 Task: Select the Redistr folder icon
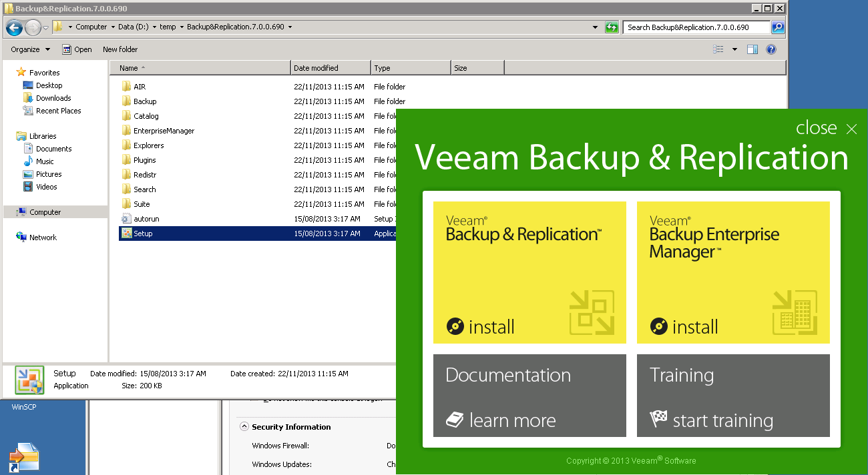(127, 175)
